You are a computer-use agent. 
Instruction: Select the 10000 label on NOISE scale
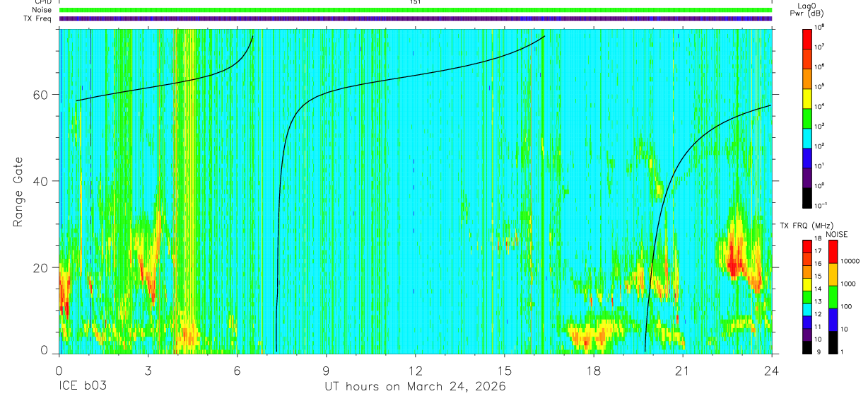point(850,261)
